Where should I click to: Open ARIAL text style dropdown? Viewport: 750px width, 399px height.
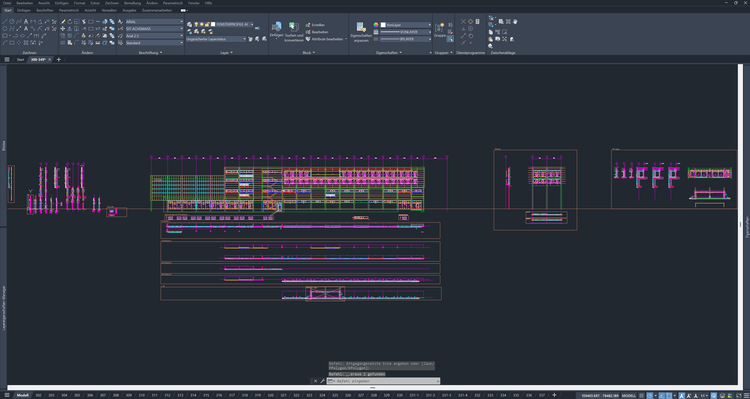(154, 22)
